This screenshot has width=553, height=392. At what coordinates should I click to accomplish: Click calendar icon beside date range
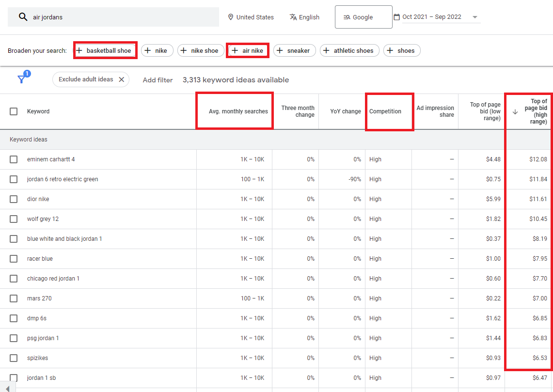(397, 17)
